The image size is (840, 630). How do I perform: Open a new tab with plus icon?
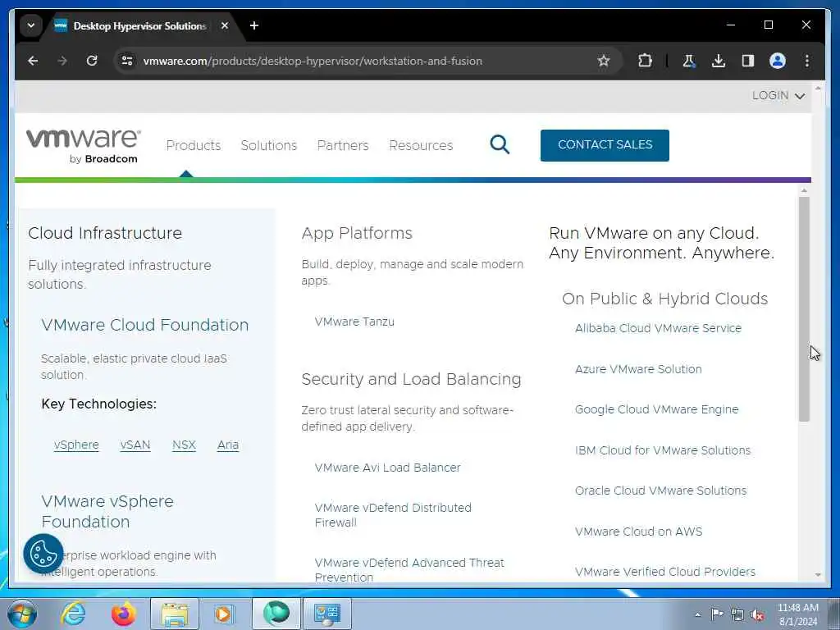(x=254, y=25)
